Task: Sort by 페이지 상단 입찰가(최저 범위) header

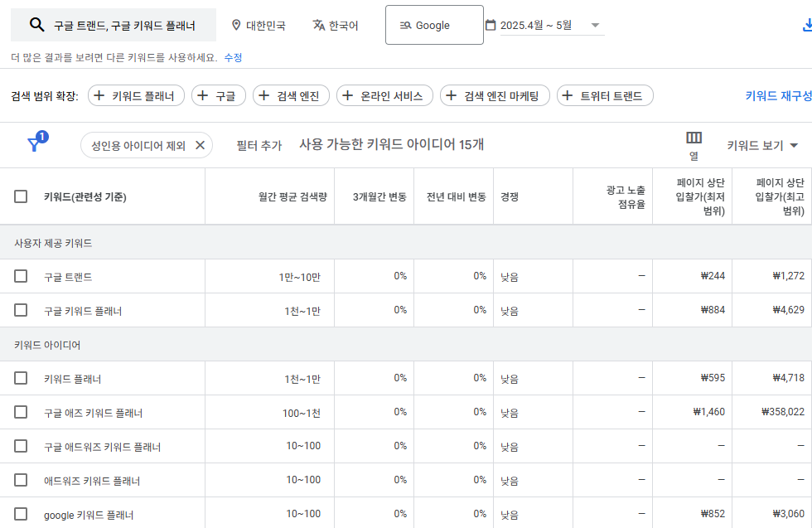Action: (x=700, y=197)
